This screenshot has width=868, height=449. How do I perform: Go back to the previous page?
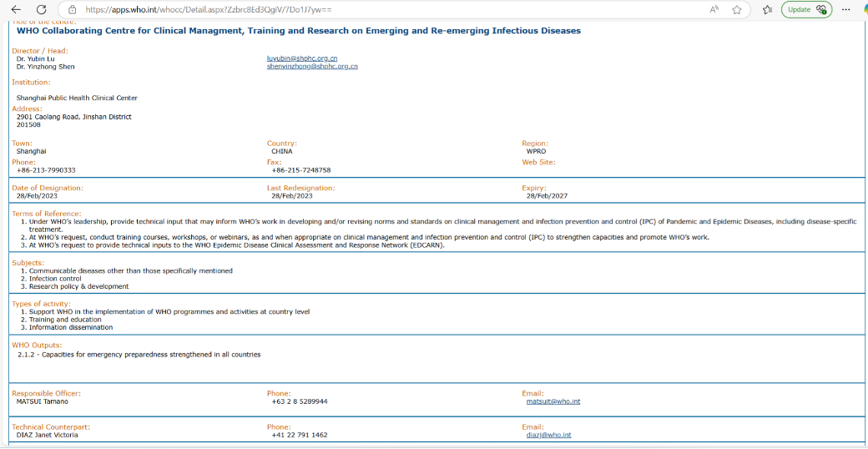pos(16,9)
